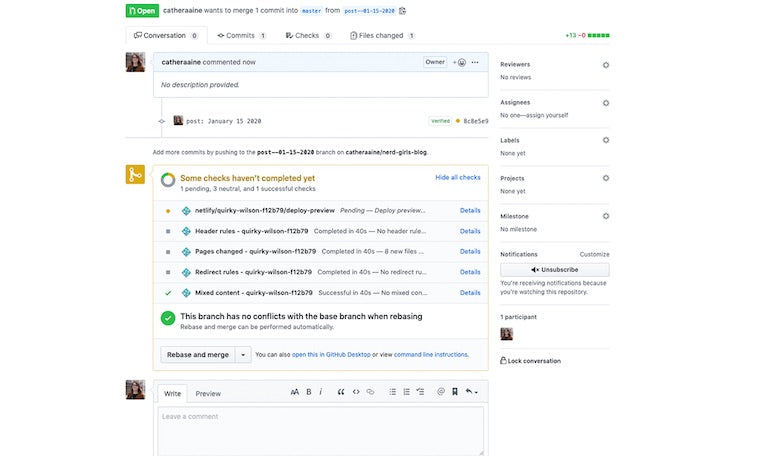Insert a quote using the toolbar icon
Image resolution: width=770 pixels, height=456 pixels.
(341, 392)
